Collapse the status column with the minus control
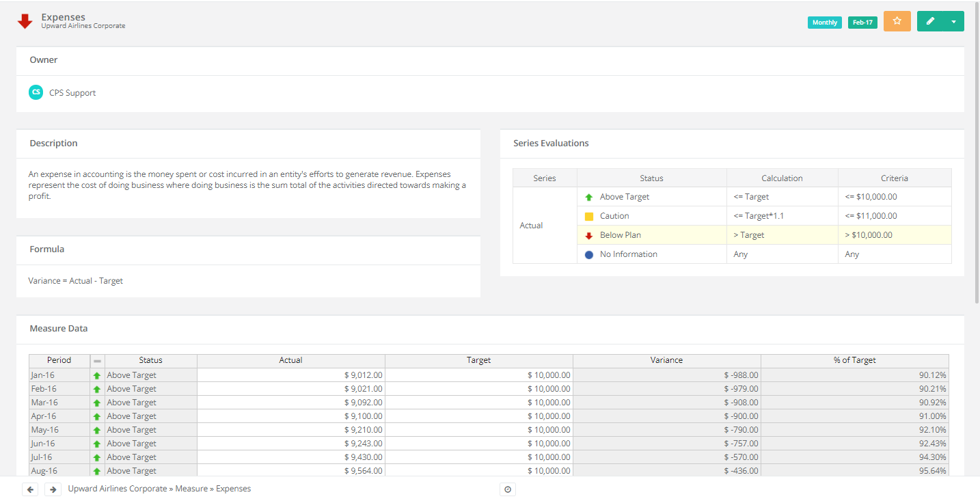The width and height of the screenshot is (980, 501). (x=96, y=360)
